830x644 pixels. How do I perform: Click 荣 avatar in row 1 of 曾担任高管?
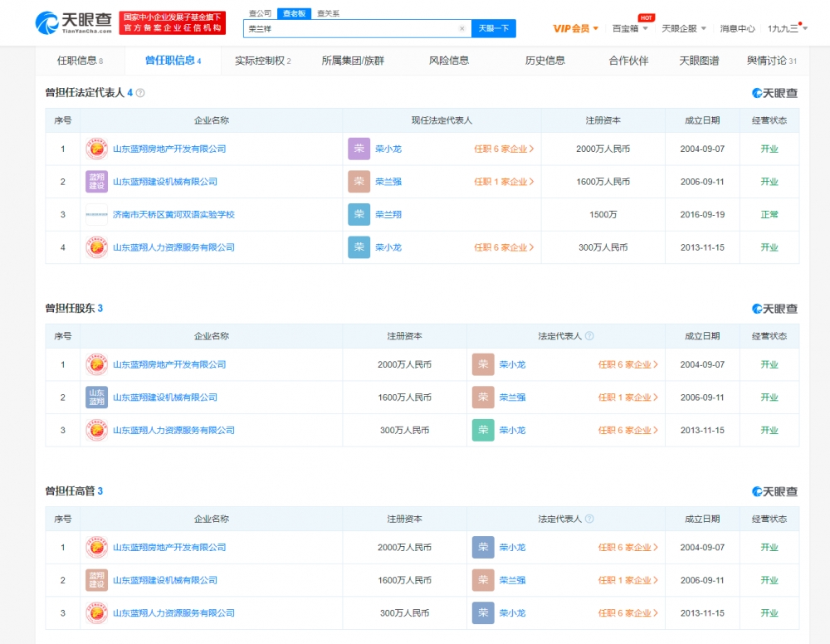tap(483, 547)
